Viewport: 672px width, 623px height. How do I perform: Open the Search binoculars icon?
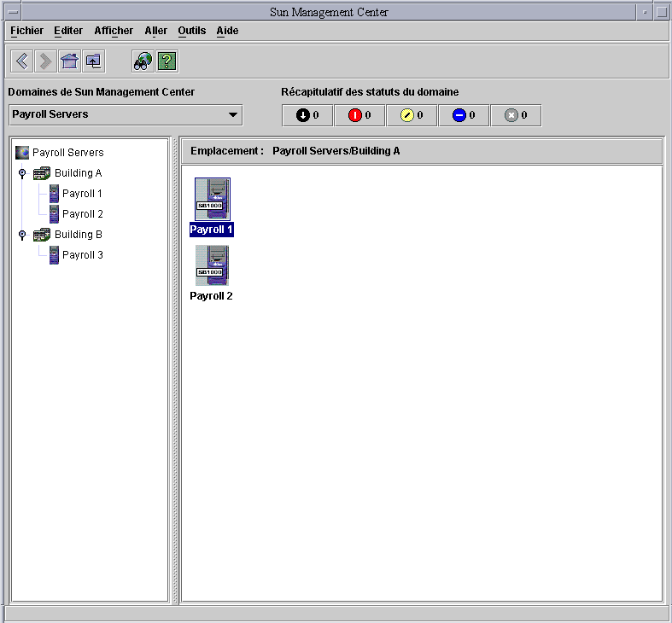(x=143, y=61)
